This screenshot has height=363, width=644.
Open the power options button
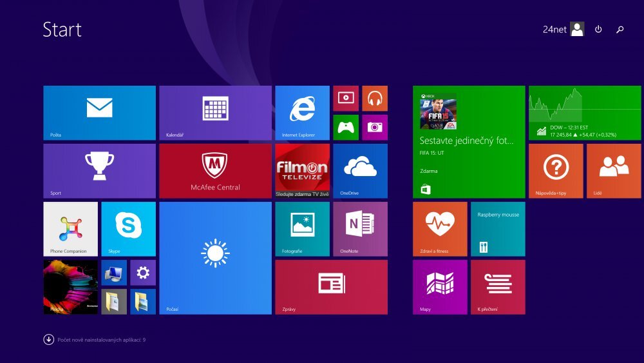[598, 29]
